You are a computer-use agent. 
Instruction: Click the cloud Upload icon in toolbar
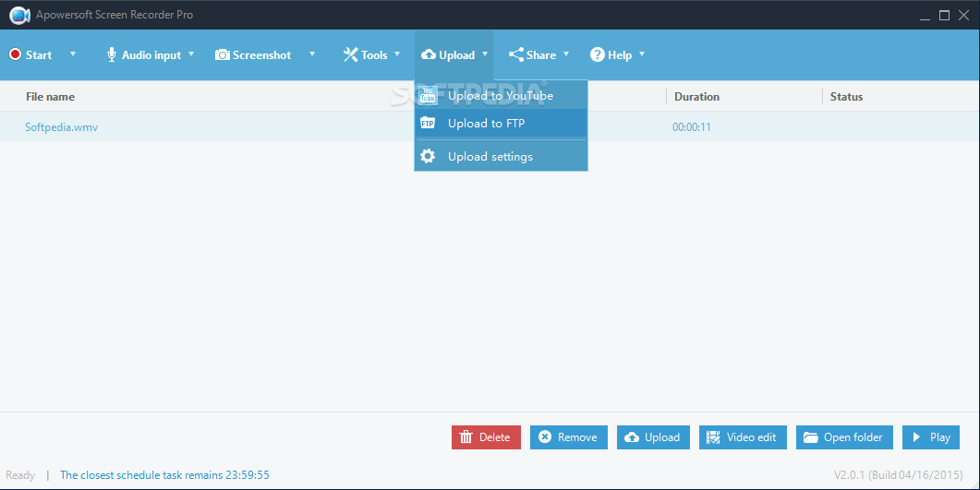(429, 55)
